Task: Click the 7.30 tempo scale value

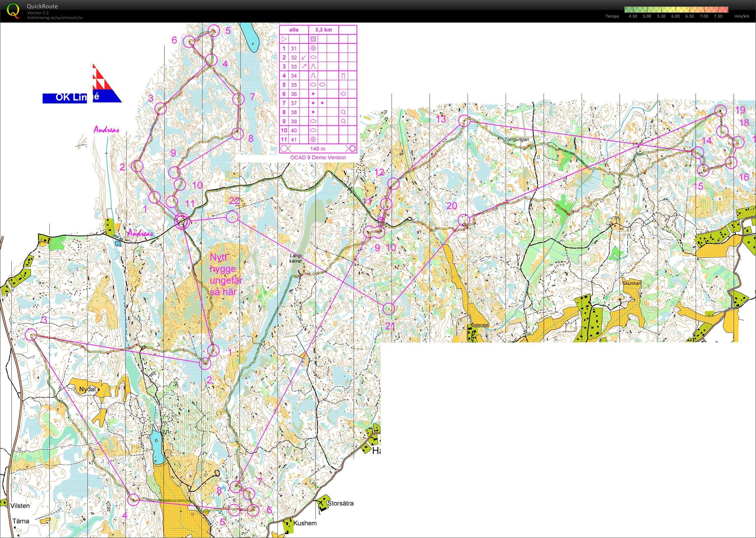Action: pos(718,16)
